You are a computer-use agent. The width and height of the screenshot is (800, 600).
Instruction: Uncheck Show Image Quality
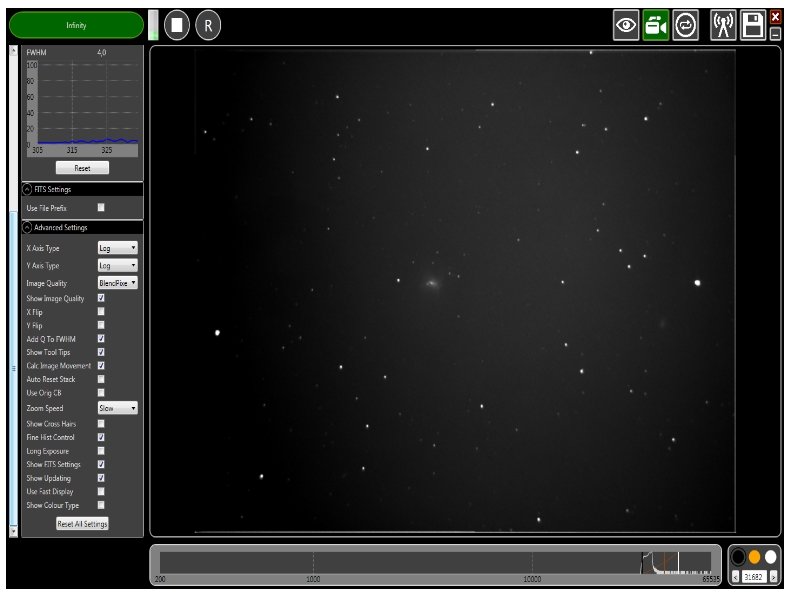point(101,297)
